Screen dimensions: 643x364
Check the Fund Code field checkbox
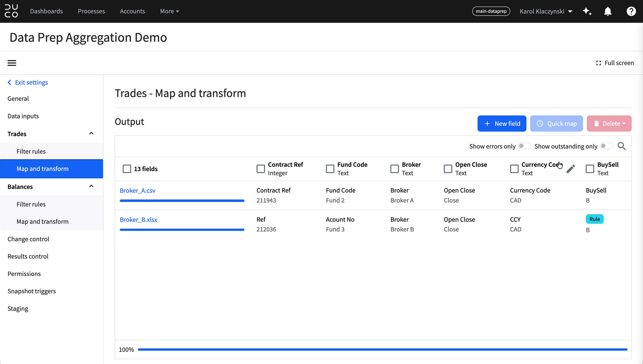(330, 169)
